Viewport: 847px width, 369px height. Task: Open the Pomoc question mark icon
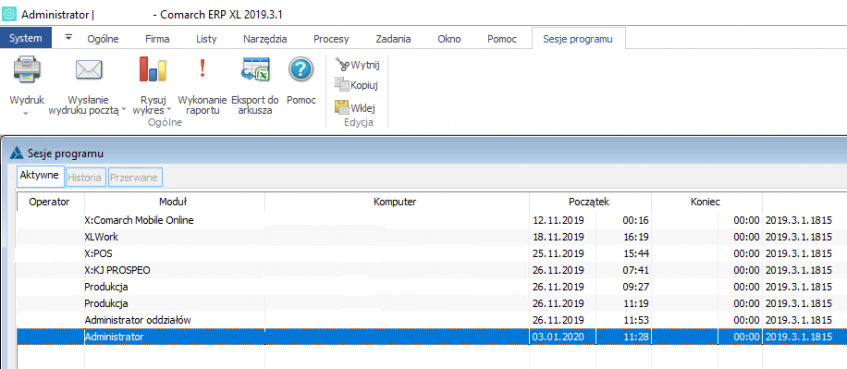(x=301, y=70)
